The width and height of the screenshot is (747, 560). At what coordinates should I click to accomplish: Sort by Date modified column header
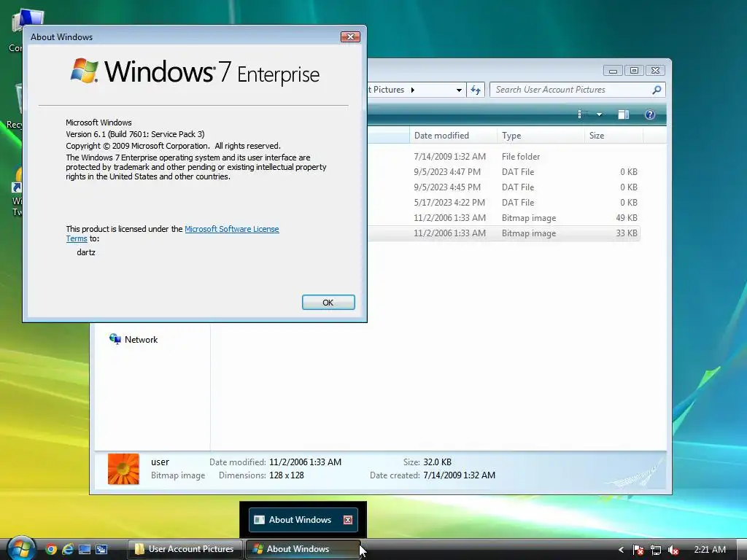(453, 135)
